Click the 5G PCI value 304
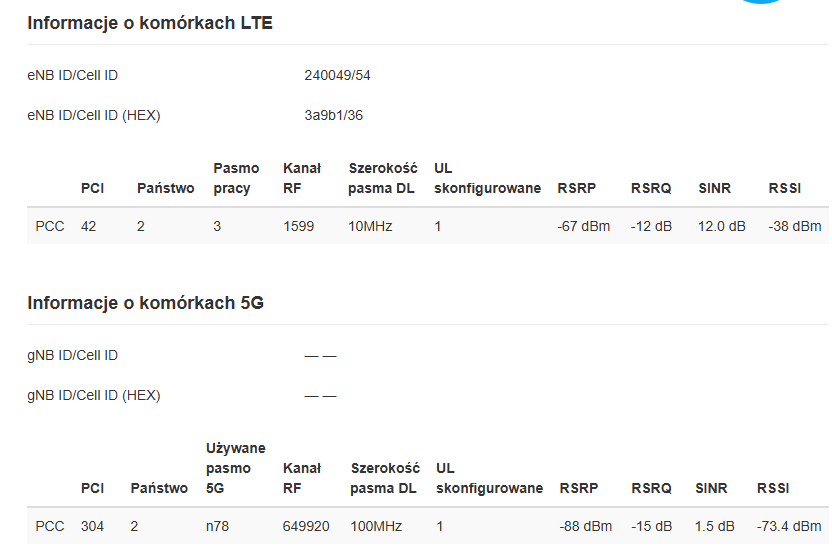Screen dimensions: 832x559 pos(92,526)
